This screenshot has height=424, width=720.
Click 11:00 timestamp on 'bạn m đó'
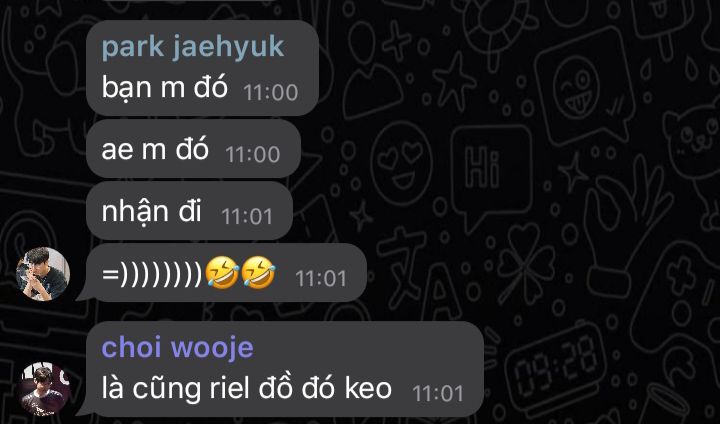[x=271, y=92]
